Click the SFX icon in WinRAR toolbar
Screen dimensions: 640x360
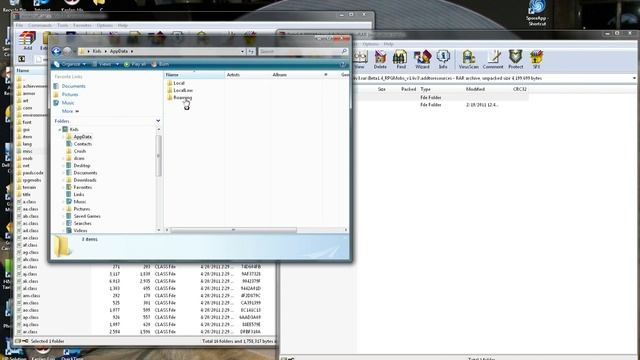(536, 59)
